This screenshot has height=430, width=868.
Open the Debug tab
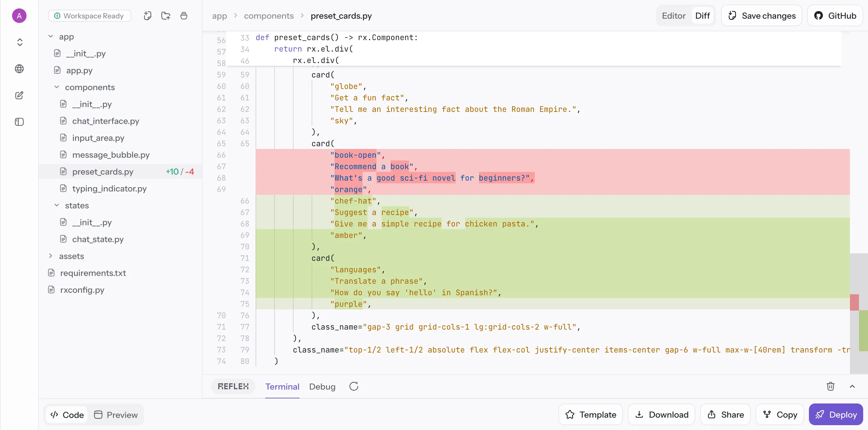[x=322, y=387]
